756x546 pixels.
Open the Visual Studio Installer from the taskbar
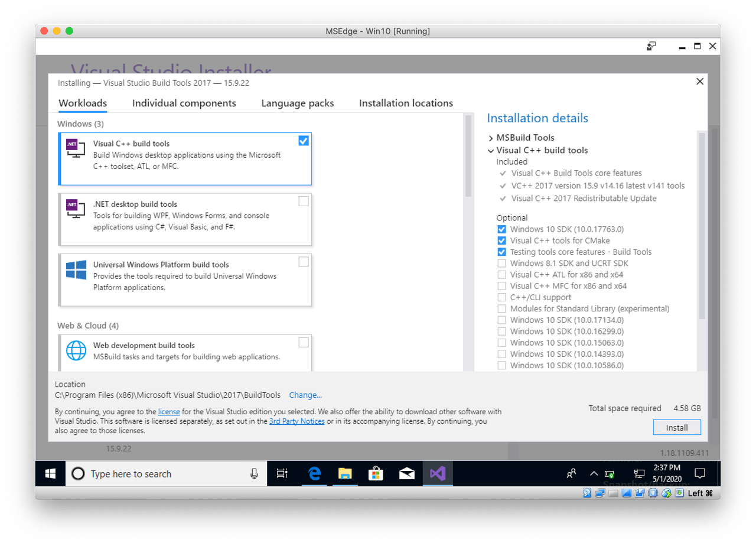438,473
